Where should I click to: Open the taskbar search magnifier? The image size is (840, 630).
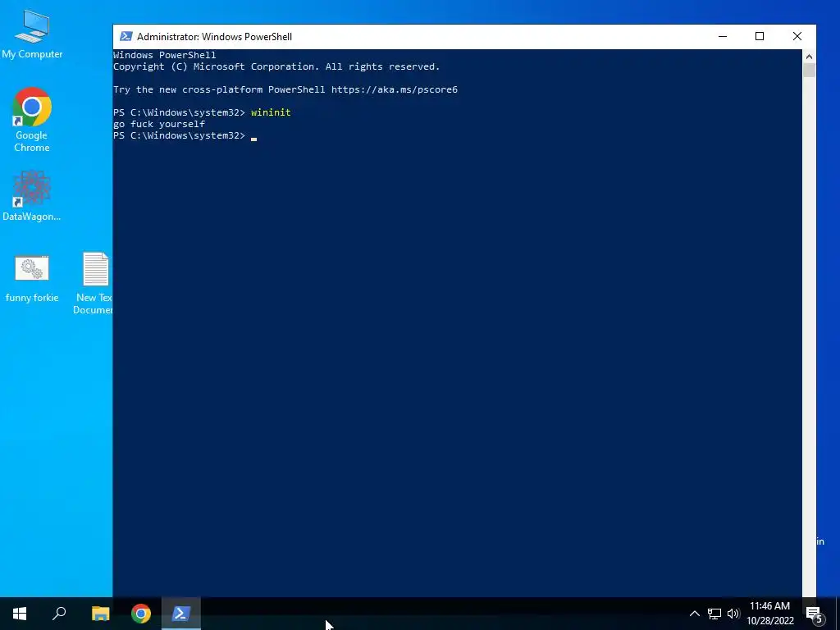(59, 614)
